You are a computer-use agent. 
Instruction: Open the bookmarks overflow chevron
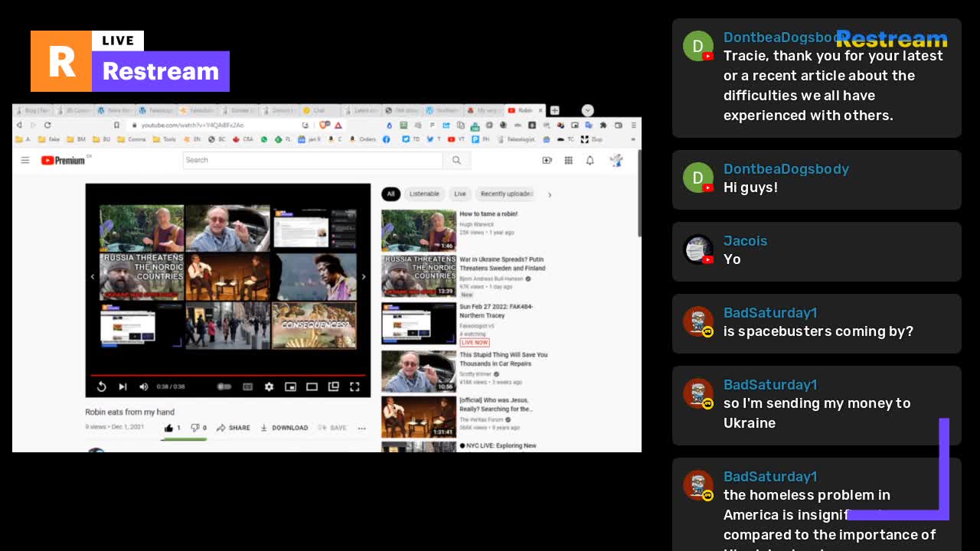(x=633, y=139)
